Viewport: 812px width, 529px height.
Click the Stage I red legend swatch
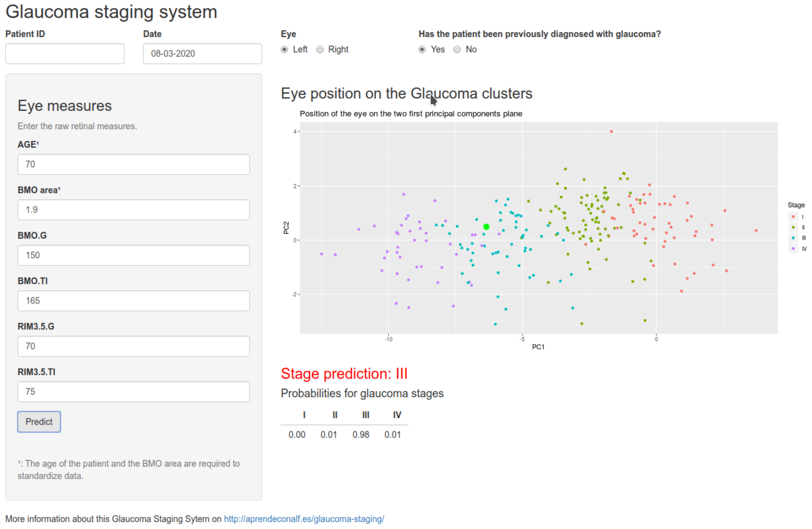click(x=793, y=217)
